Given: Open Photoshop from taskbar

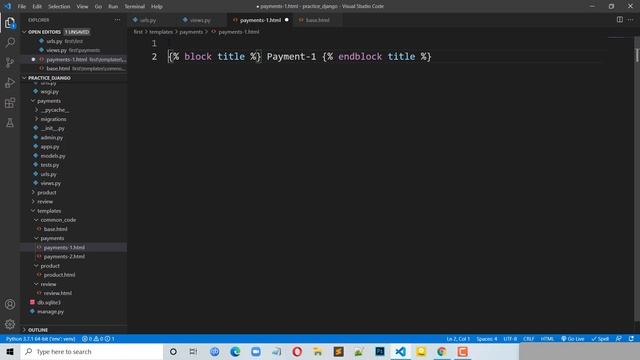Looking at the screenshot, I should (x=380, y=351).
